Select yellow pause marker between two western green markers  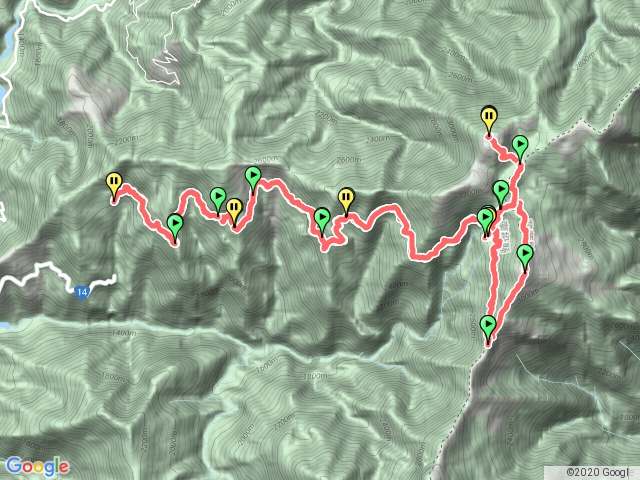[x=234, y=210]
